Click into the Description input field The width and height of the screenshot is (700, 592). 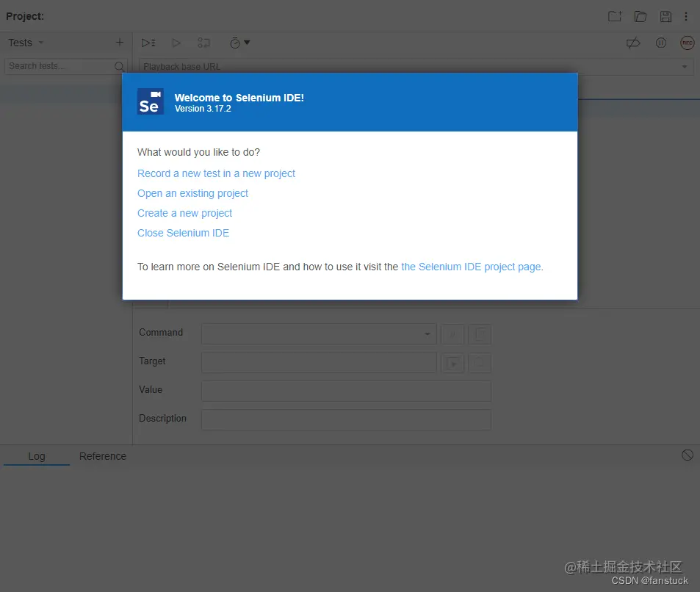point(346,419)
